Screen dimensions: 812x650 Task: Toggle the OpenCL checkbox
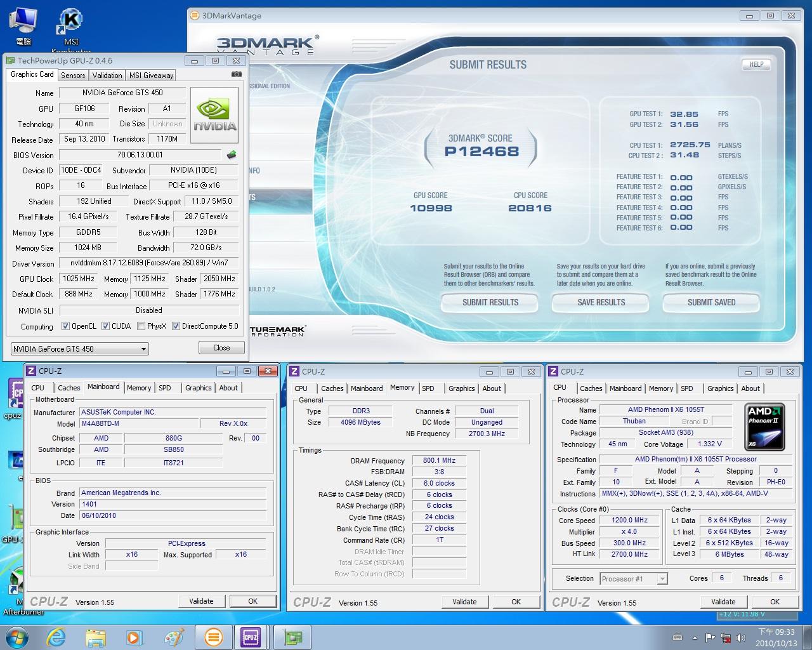tap(65, 326)
